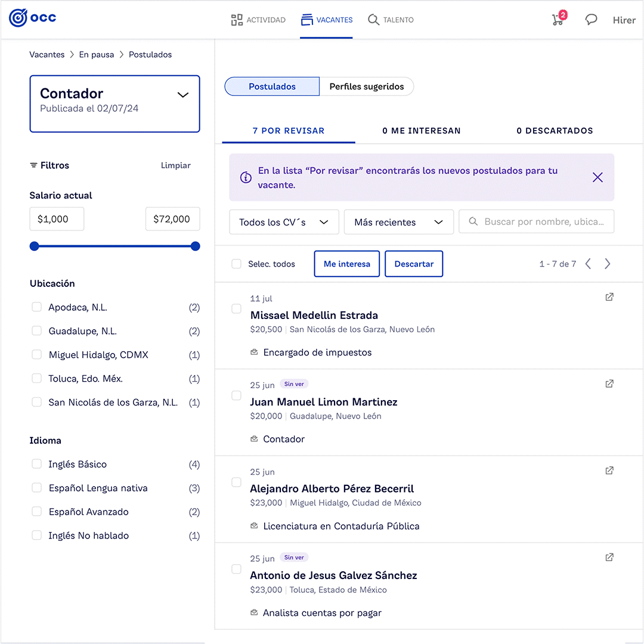
Task: Click the right salary slider handle
Action: 195,246
